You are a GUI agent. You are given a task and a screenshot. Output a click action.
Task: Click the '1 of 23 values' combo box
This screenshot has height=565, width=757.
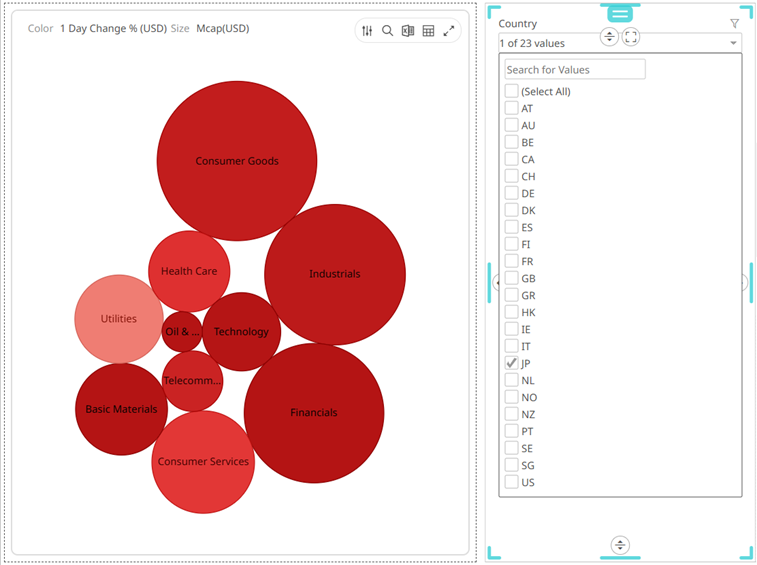(x=620, y=43)
